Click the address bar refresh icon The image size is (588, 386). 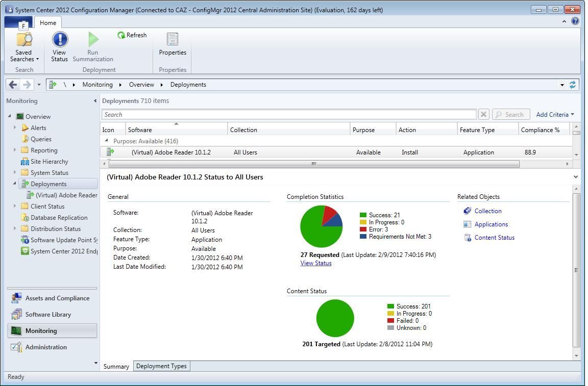tap(572, 85)
